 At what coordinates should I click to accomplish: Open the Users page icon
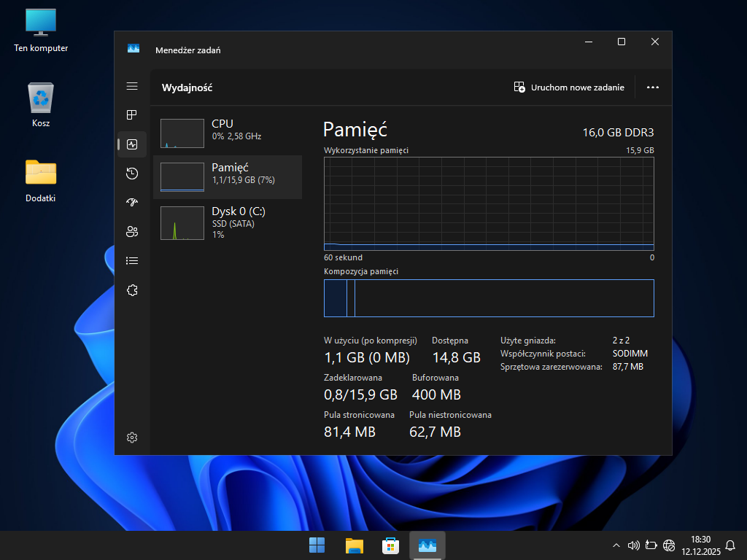pos(132,232)
